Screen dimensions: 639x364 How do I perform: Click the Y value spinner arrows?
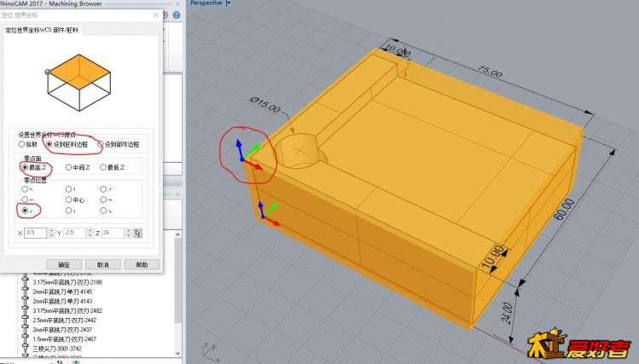tap(90, 233)
